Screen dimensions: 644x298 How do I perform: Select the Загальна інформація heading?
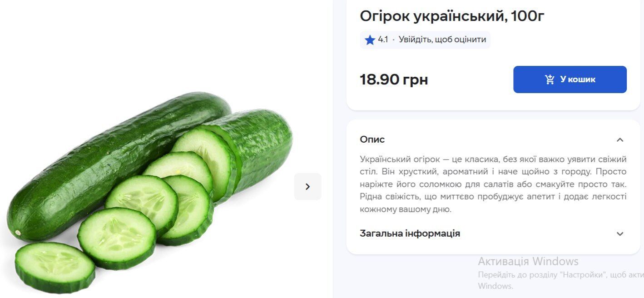(409, 233)
